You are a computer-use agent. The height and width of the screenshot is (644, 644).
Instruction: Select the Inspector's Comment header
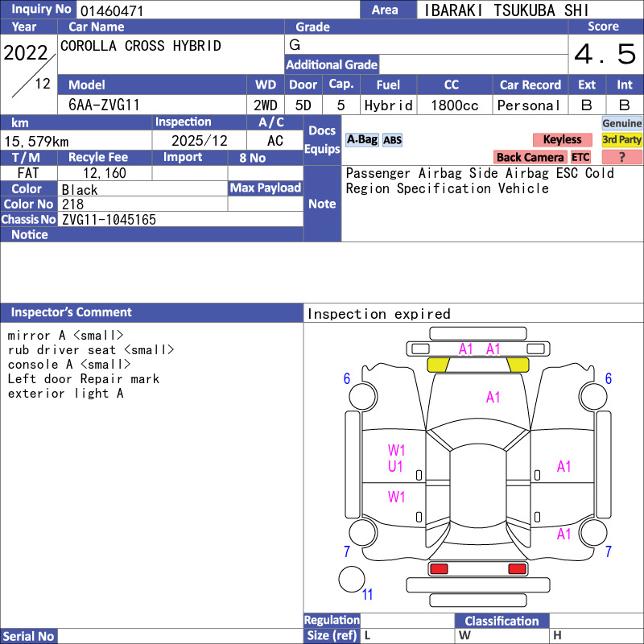tap(72, 312)
